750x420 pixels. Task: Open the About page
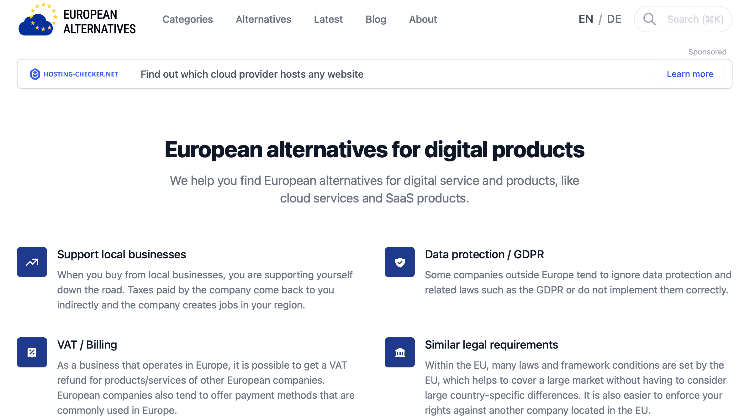pyautogui.click(x=423, y=19)
